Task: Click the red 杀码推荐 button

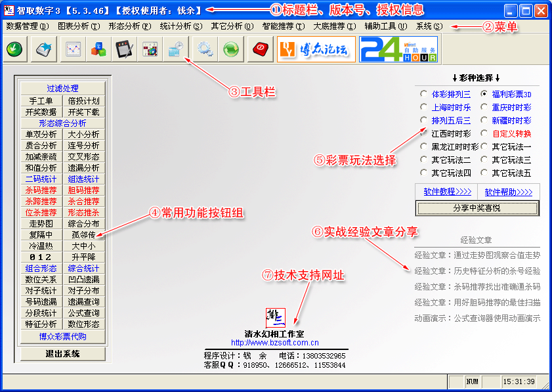Action: [41, 190]
